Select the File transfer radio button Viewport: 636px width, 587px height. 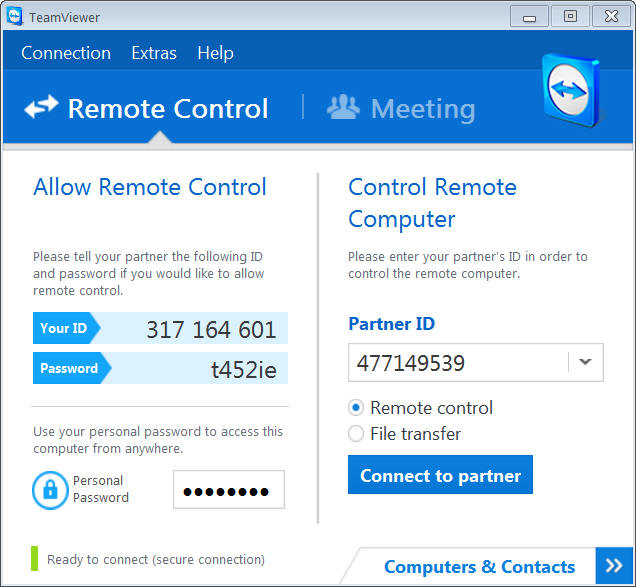click(x=356, y=433)
